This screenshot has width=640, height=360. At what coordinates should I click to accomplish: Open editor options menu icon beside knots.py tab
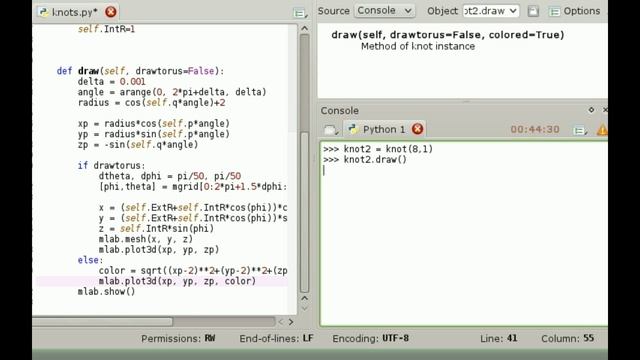pyautogui.click(x=300, y=13)
